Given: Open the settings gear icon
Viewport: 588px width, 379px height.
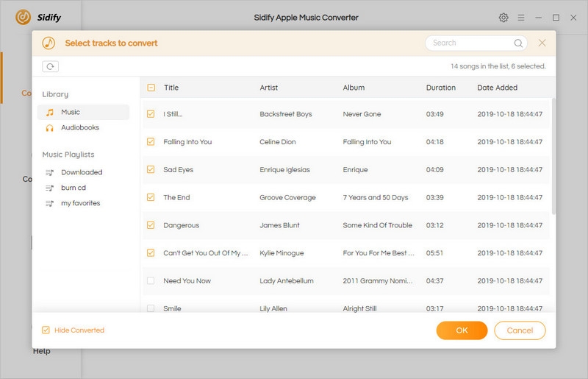Looking at the screenshot, I should point(503,18).
